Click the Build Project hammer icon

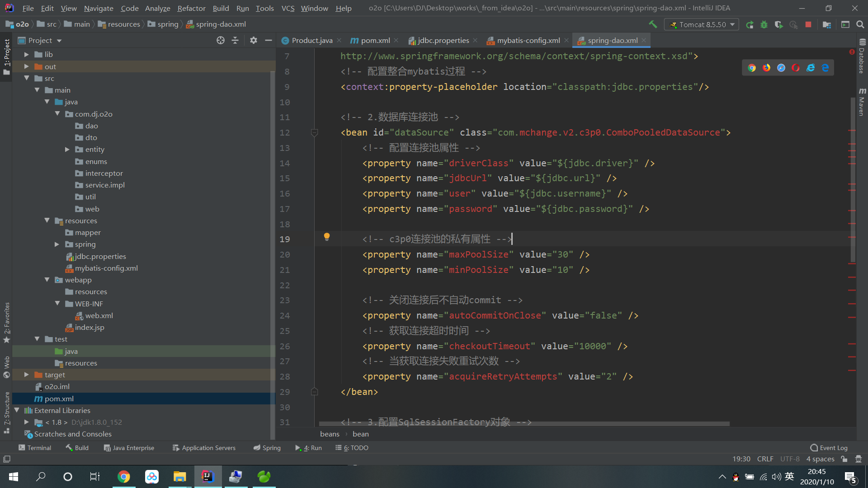click(653, 24)
